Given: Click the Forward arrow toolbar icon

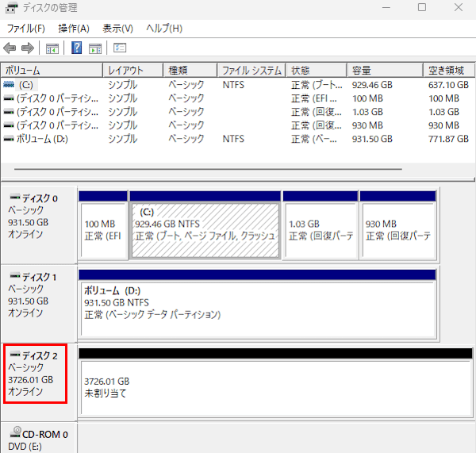Looking at the screenshot, I should pos(28,48).
